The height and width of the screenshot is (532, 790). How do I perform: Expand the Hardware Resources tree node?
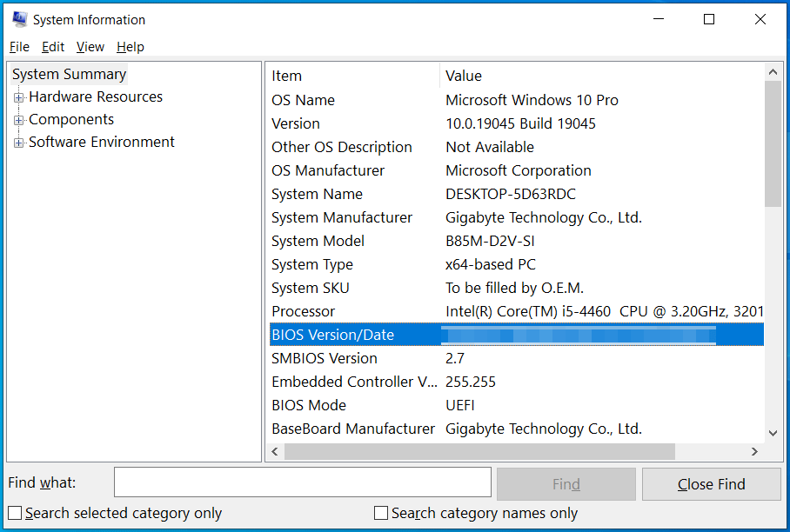click(x=18, y=96)
